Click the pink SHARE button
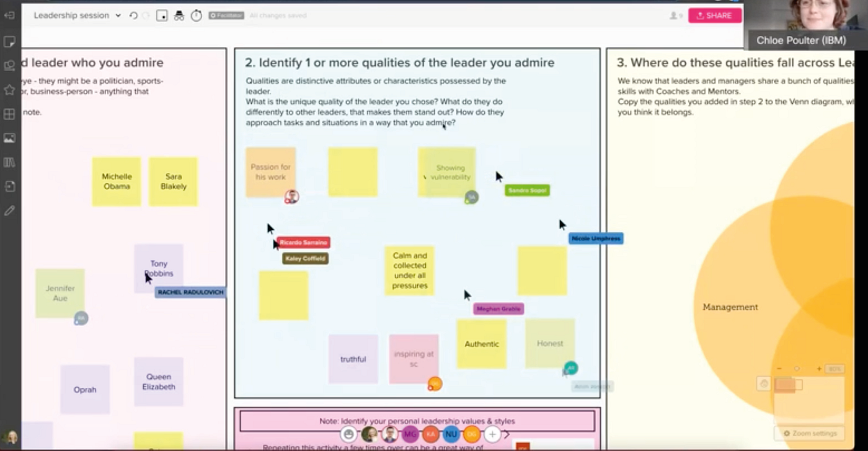868x451 pixels. [714, 15]
